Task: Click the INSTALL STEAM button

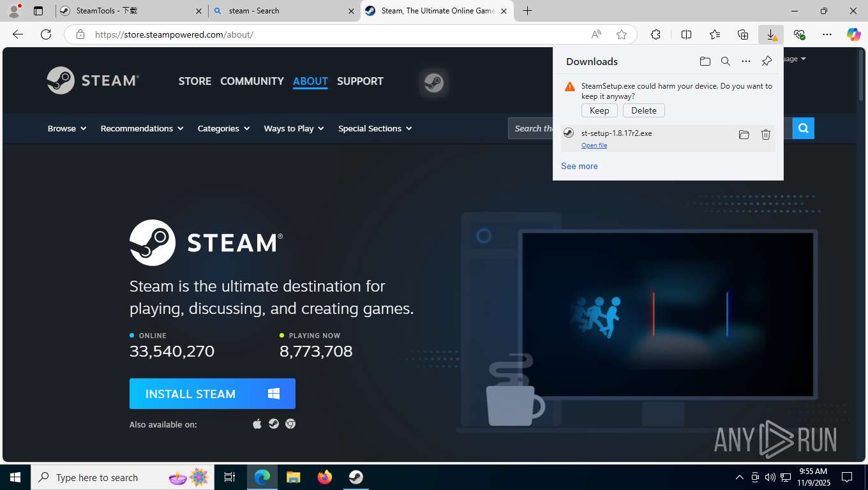Action: tap(213, 394)
